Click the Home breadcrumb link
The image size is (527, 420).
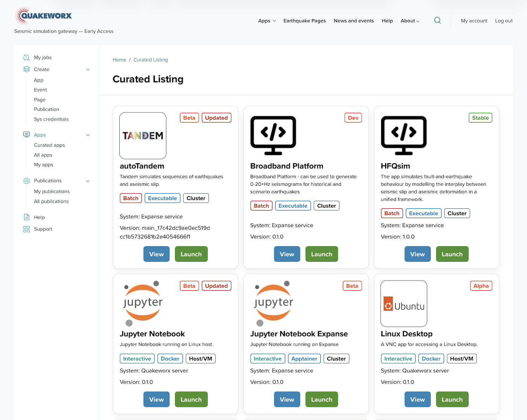[x=119, y=60]
